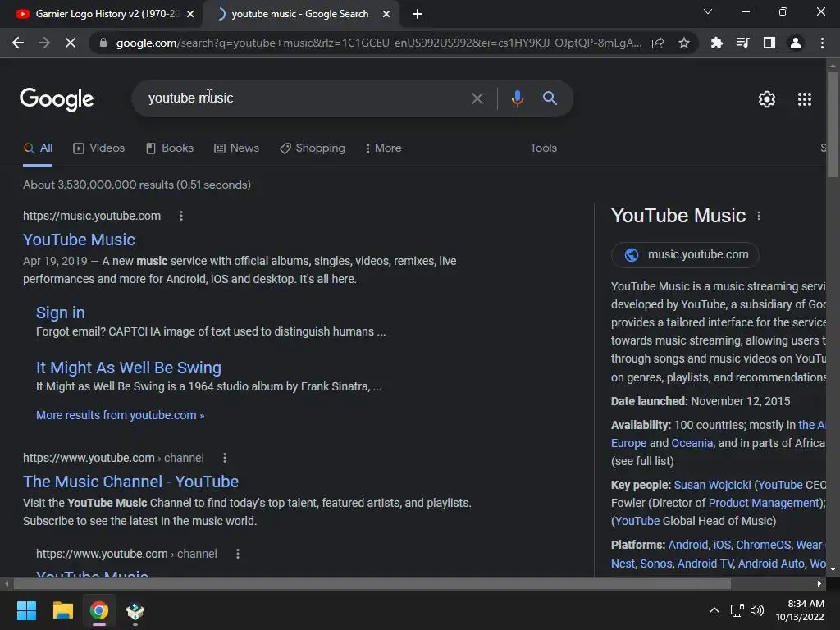Expand the More search filters

(x=384, y=148)
